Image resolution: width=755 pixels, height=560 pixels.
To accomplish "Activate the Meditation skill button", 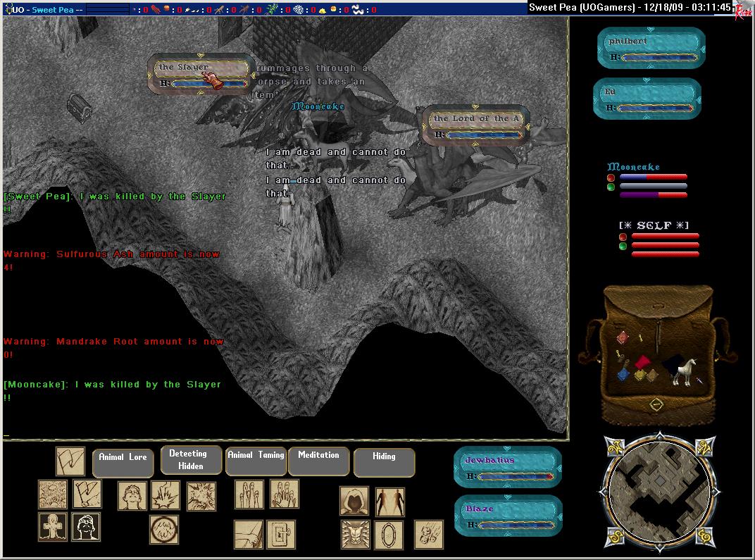I will click(x=318, y=461).
